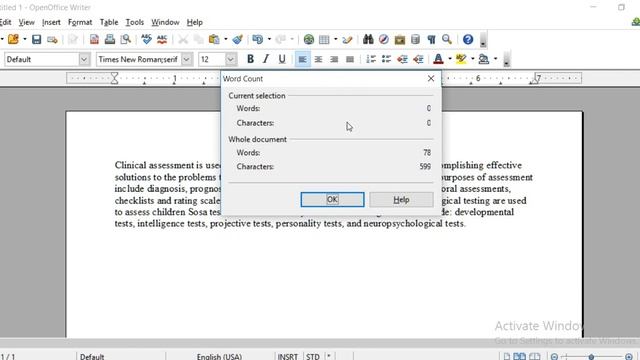640x360 pixels.
Task: Open the Tools menu
Action: [x=135, y=22]
